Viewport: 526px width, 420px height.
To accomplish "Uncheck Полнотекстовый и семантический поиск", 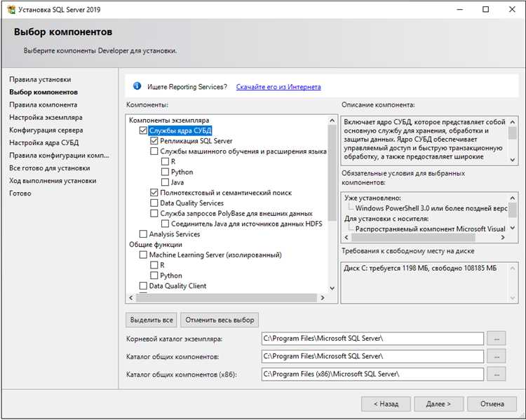I will [x=154, y=193].
